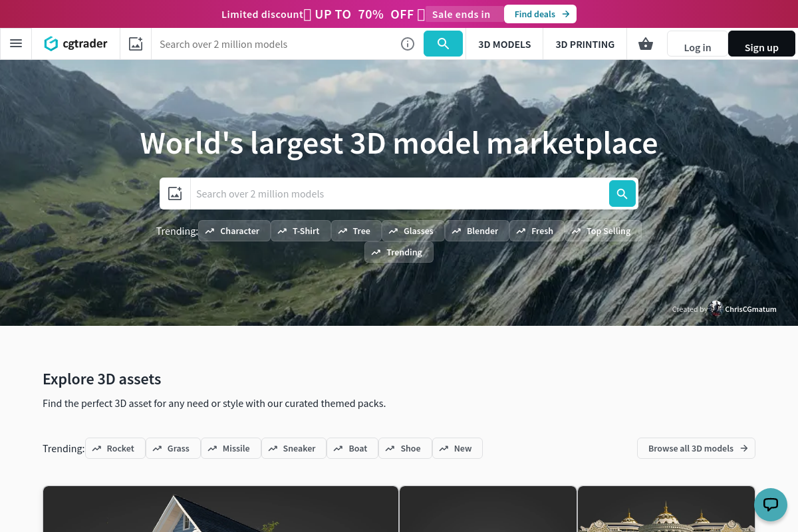Click ChrisCGmatum creator avatar
The width and height of the screenshot is (798, 532).
click(x=716, y=309)
